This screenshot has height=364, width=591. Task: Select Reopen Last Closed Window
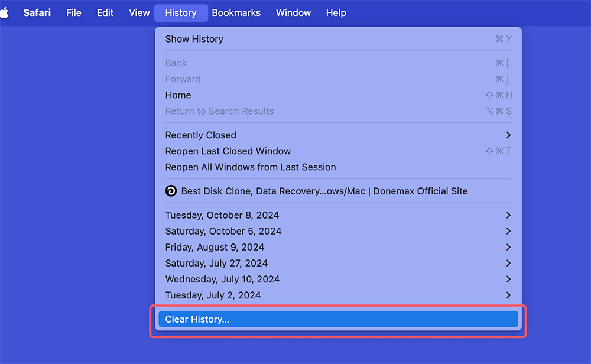228,151
